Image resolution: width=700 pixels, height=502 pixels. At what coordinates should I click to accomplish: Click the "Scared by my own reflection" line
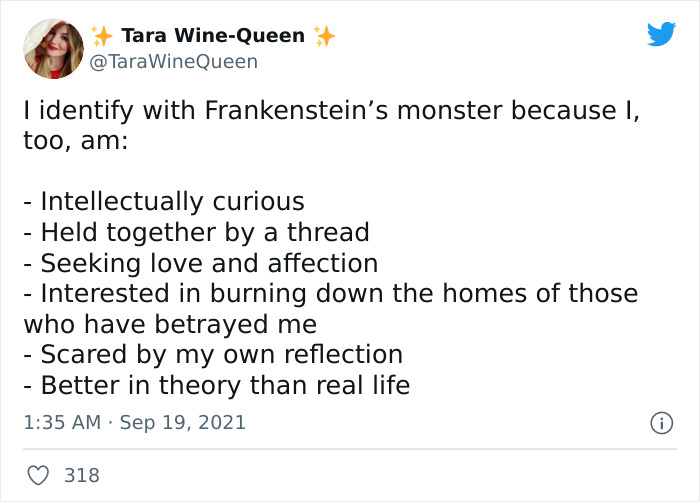tap(213, 354)
